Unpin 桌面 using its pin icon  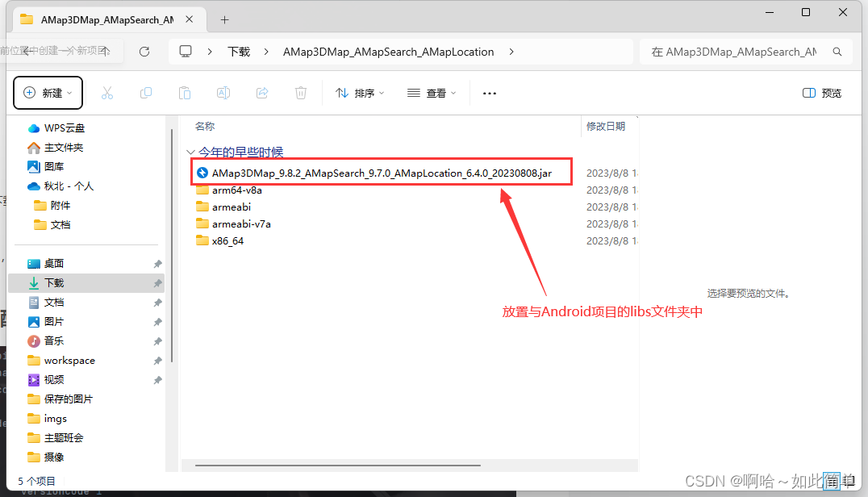pos(158,264)
